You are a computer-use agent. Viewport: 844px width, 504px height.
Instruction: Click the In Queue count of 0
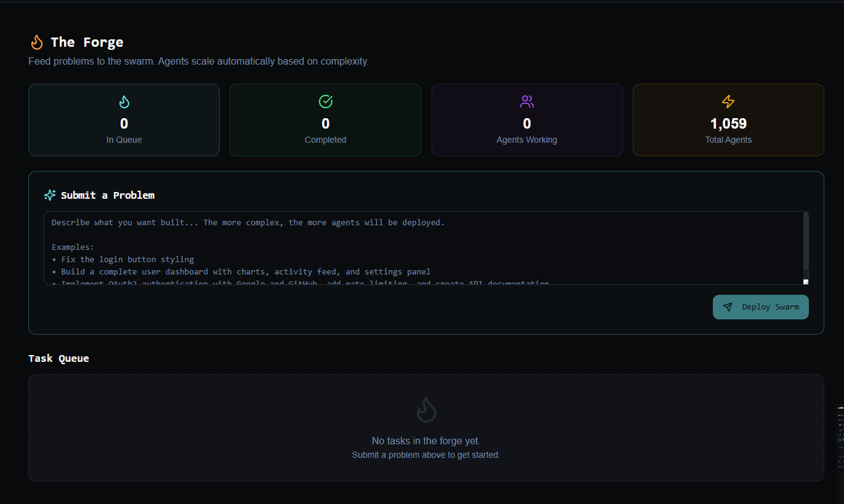click(x=124, y=124)
